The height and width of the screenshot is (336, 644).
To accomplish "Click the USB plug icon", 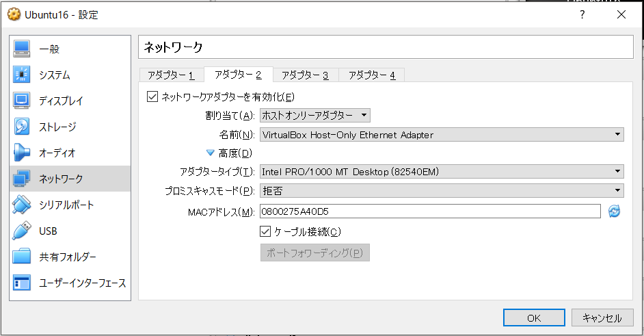I will click(21, 231).
